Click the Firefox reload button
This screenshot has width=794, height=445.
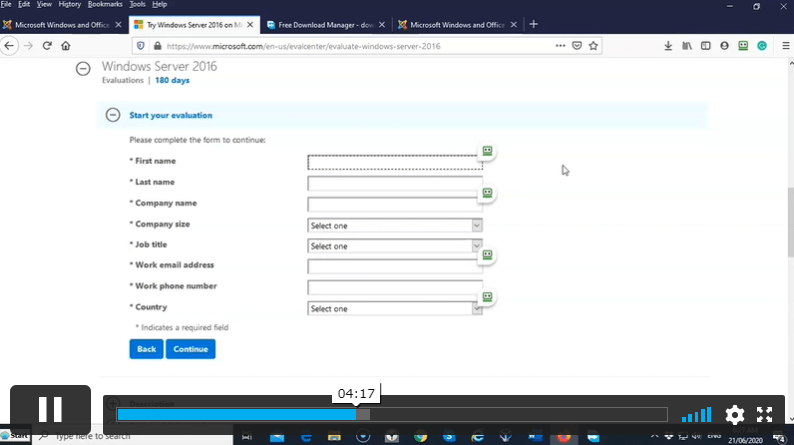point(47,45)
